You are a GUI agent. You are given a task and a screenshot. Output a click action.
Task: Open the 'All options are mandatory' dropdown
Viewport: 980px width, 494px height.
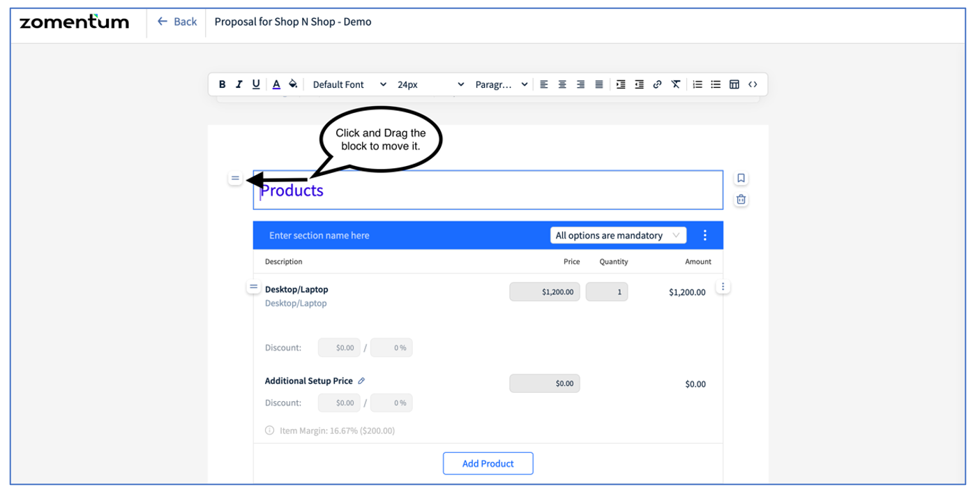pyautogui.click(x=618, y=235)
